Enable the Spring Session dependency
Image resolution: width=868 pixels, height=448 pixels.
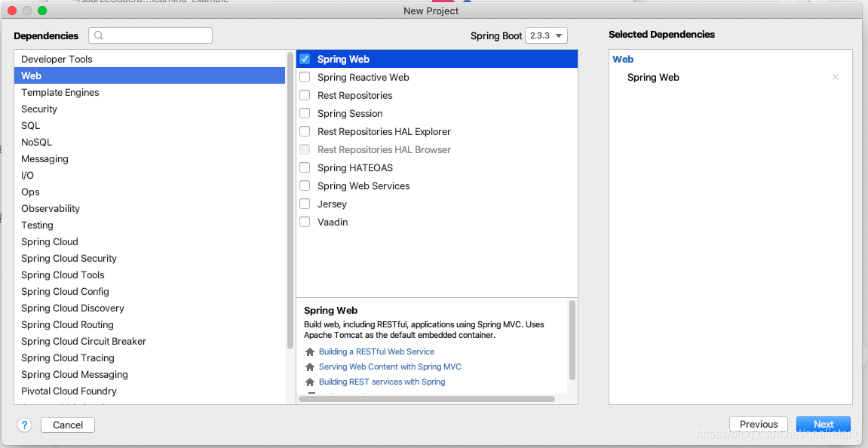coord(305,113)
